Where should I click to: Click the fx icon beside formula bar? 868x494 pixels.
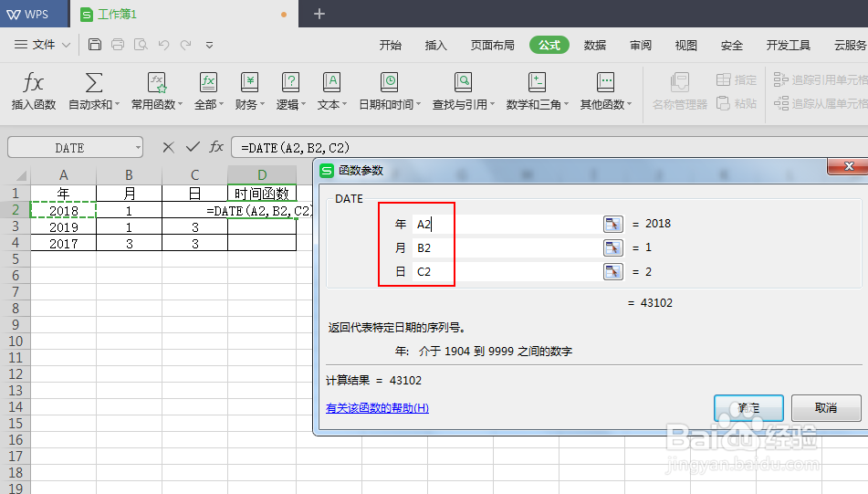point(216,147)
